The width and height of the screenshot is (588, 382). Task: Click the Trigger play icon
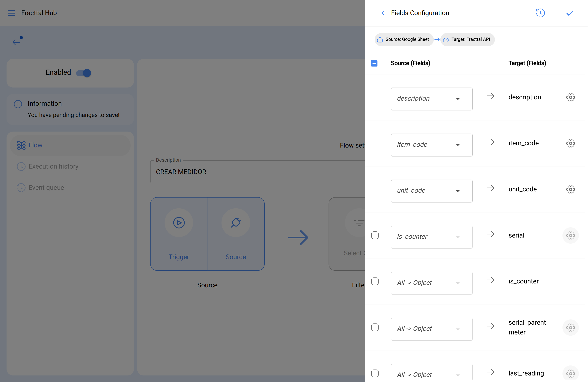click(x=179, y=222)
